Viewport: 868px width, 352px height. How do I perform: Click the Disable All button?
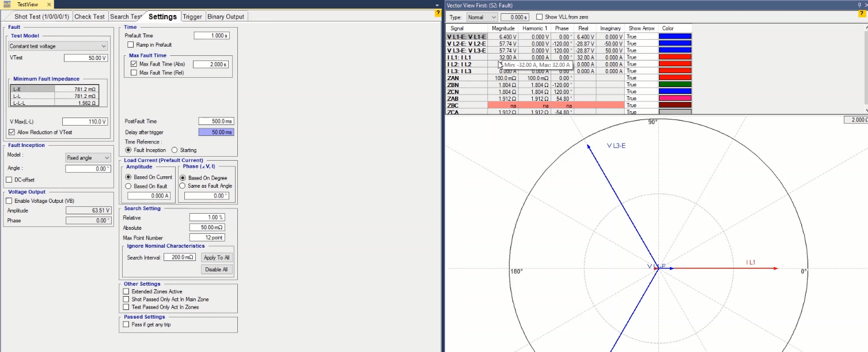click(x=217, y=269)
